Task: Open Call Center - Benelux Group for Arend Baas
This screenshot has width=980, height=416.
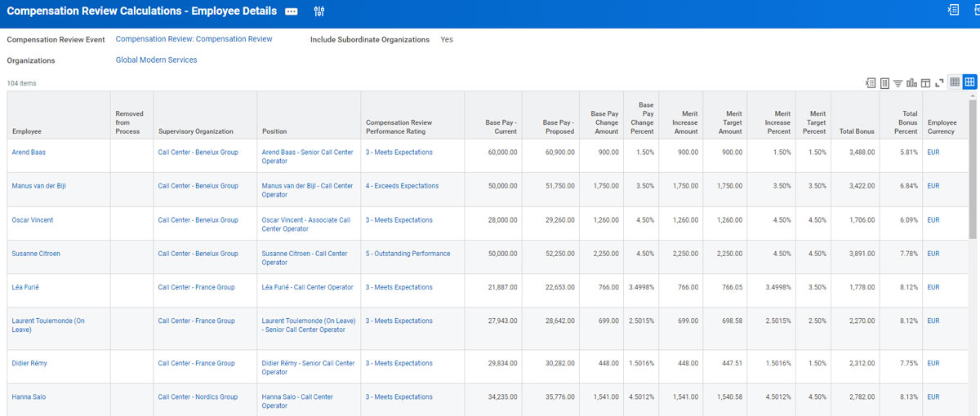Action: tap(198, 153)
